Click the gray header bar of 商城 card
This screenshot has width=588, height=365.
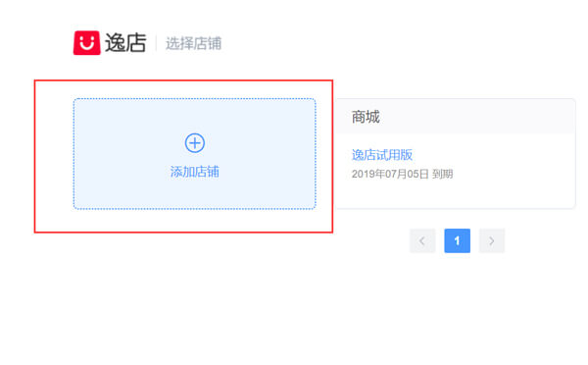coord(456,116)
